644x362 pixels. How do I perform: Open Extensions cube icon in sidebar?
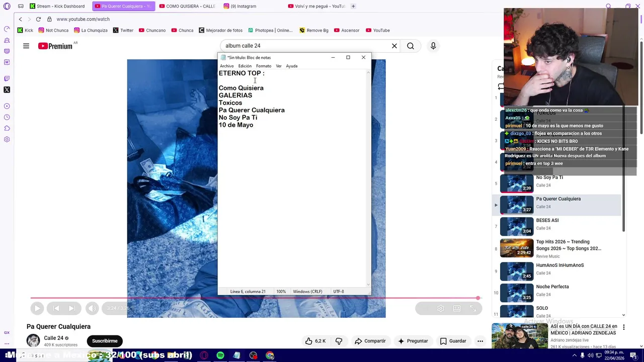pyautogui.click(x=7, y=128)
